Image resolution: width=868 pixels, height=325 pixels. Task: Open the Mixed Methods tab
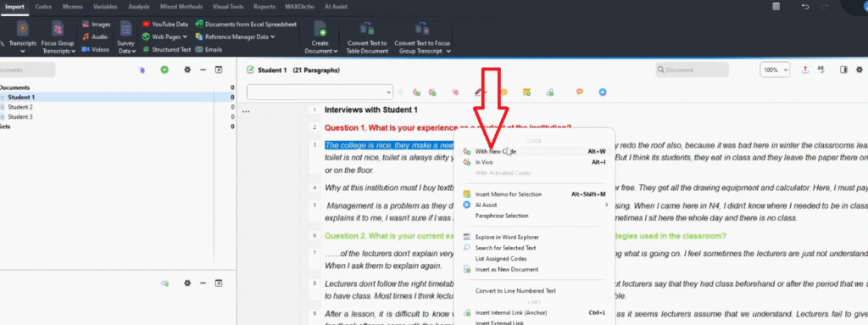(x=181, y=7)
